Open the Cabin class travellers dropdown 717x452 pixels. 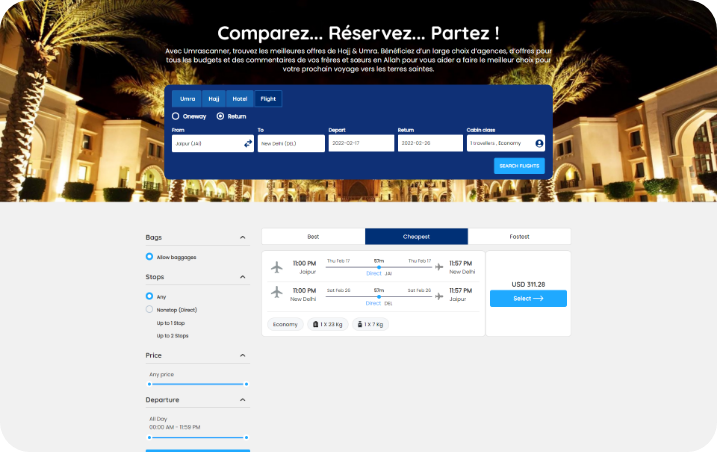click(506, 143)
